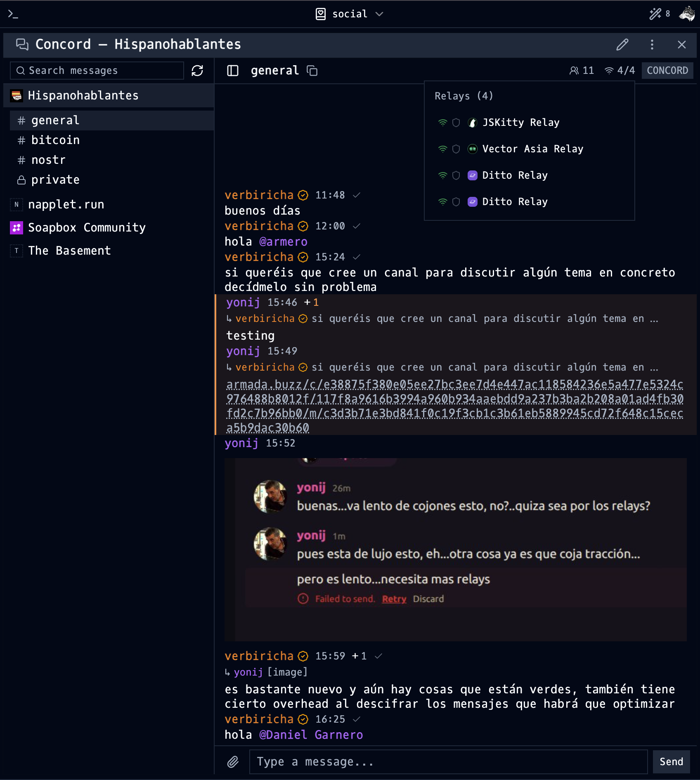Click the pencil edit icon in title bar
700x780 pixels.
click(622, 45)
